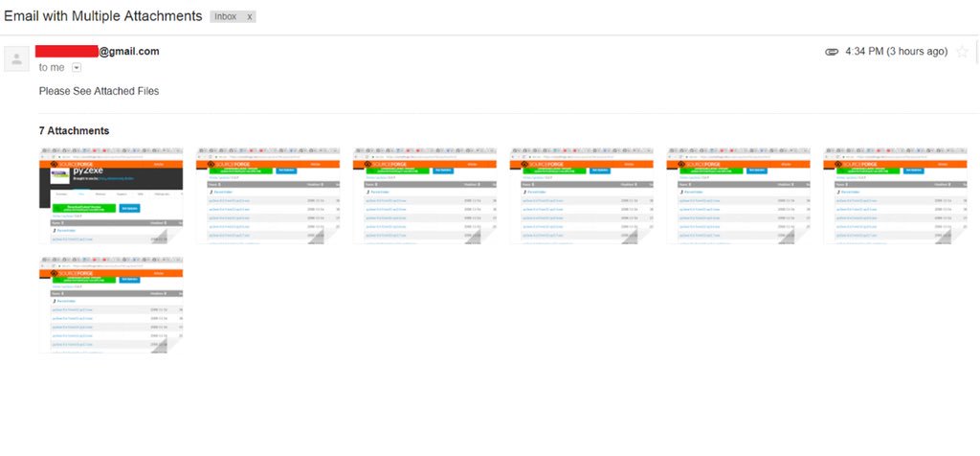Open the fifth attachment thumbnail in top row
Viewport: 980px width, 456px height.
(x=739, y=195)
